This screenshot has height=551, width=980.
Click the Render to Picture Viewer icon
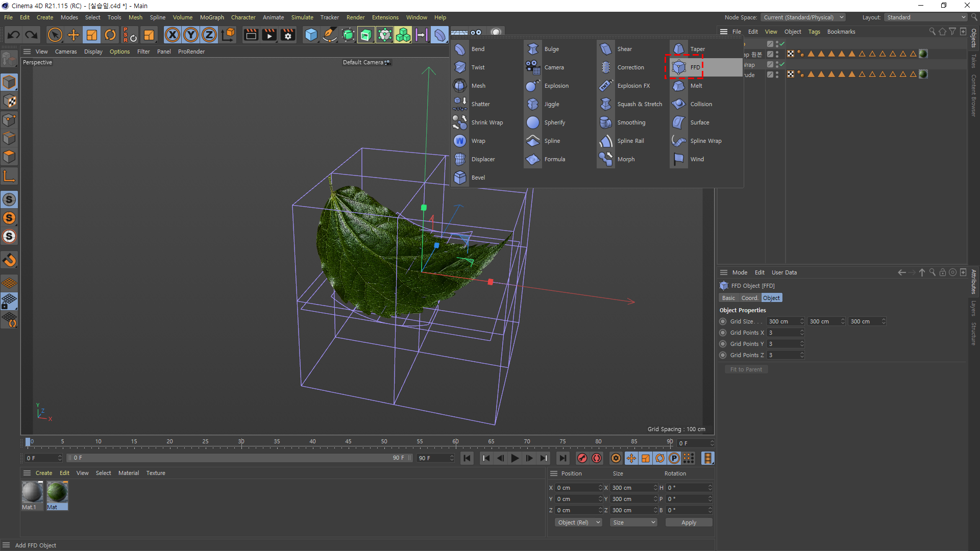pyautogui.click(x=269, y=35)
